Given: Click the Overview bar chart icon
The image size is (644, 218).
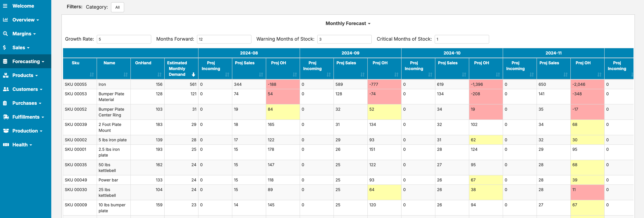Looking at the screenshot, I should pyautogui.click(x=5, y=19).
